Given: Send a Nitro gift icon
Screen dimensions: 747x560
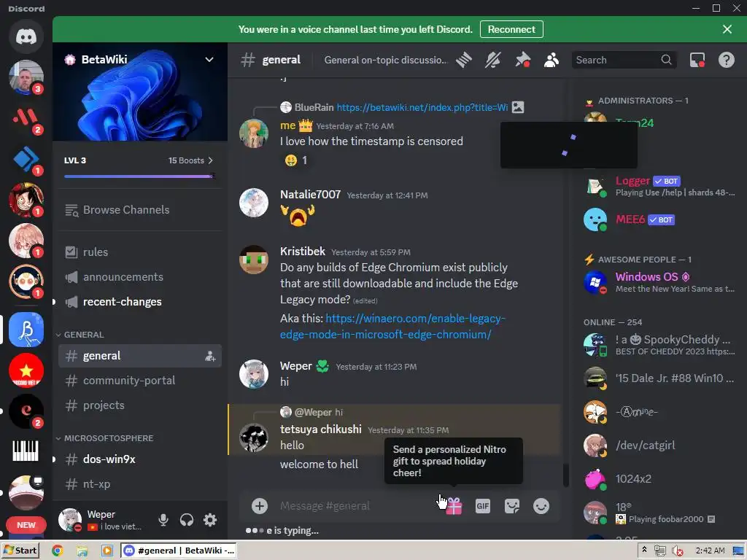Looking at the screenshot, I should tap(454, 506).
